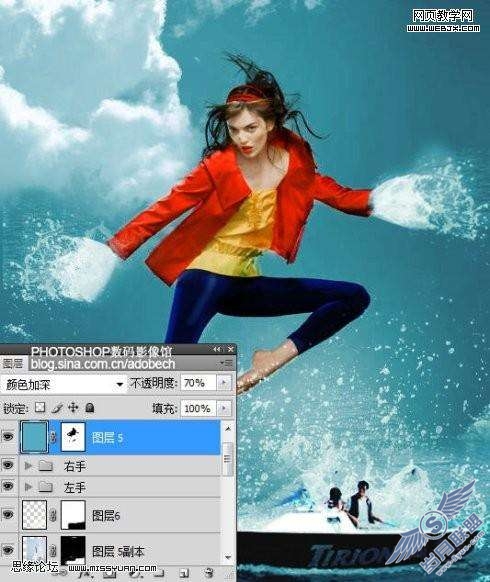Click the 不透明度 70% input field
The height and width of the screenshot is (582, 490).
point(198,383)
